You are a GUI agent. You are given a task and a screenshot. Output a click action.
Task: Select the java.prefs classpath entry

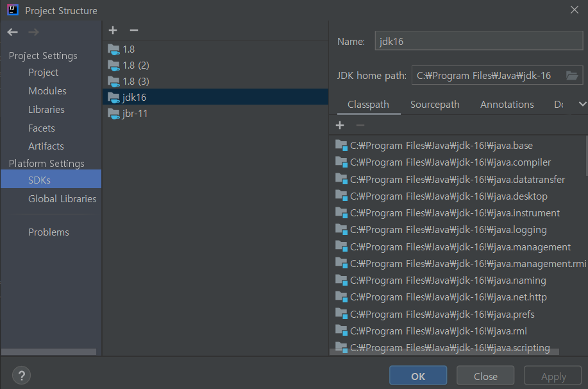click(x=457, y=314)
